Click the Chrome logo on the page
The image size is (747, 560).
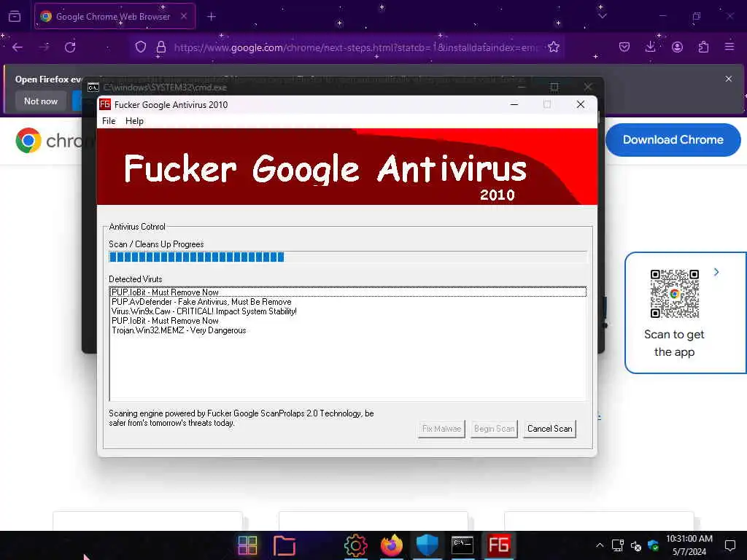click(28, 141)
